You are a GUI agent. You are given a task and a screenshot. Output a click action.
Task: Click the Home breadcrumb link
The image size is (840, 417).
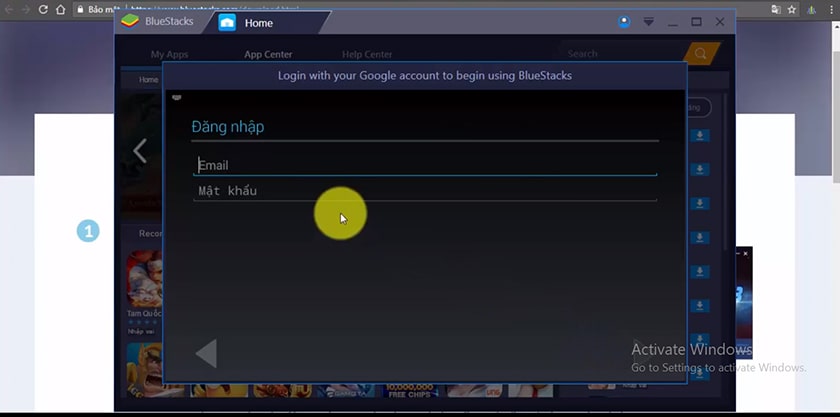click(x=148, y=79)
